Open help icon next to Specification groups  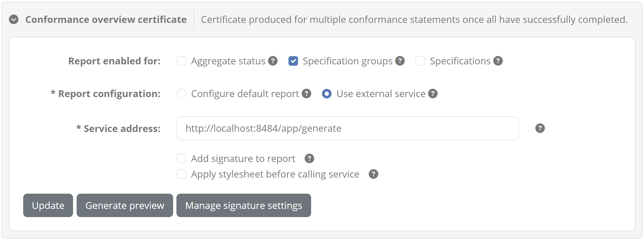coord(400,61)
